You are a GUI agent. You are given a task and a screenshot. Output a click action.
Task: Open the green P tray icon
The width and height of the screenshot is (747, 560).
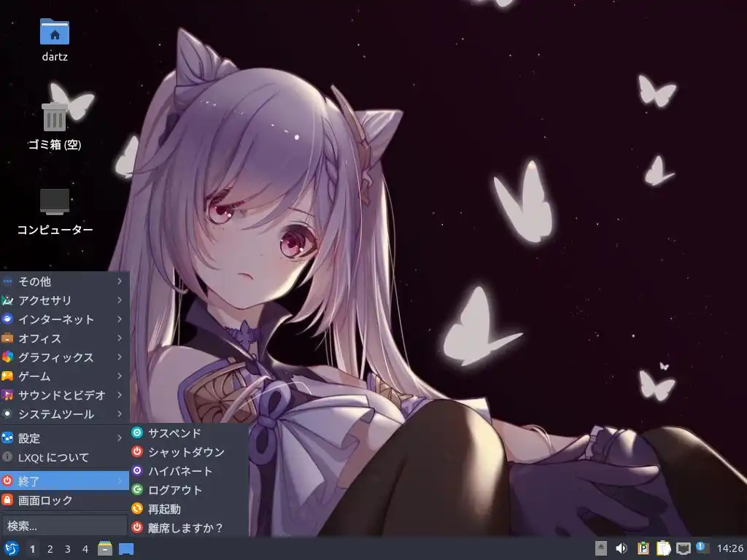pos(643,548)
